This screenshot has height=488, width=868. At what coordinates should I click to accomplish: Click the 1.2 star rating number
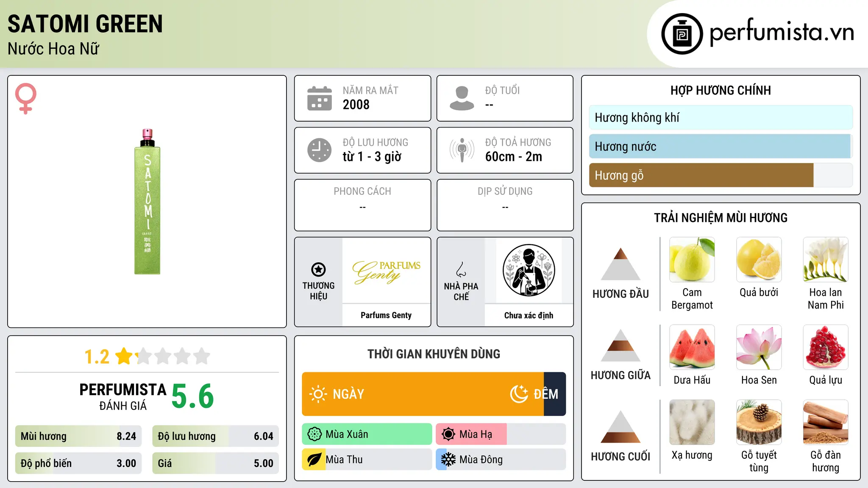[x=97, y=357]
